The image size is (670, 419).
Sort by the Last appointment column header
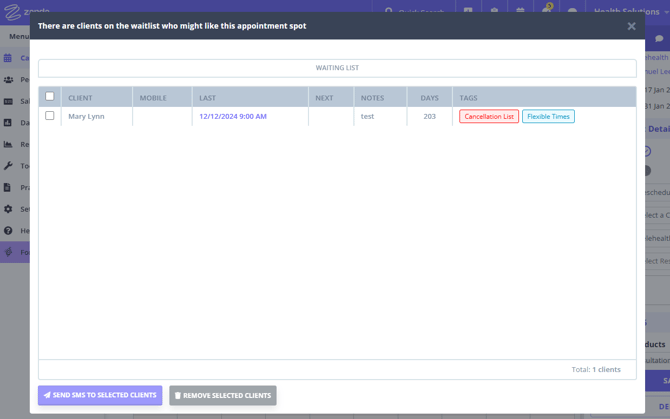point(208,98)
